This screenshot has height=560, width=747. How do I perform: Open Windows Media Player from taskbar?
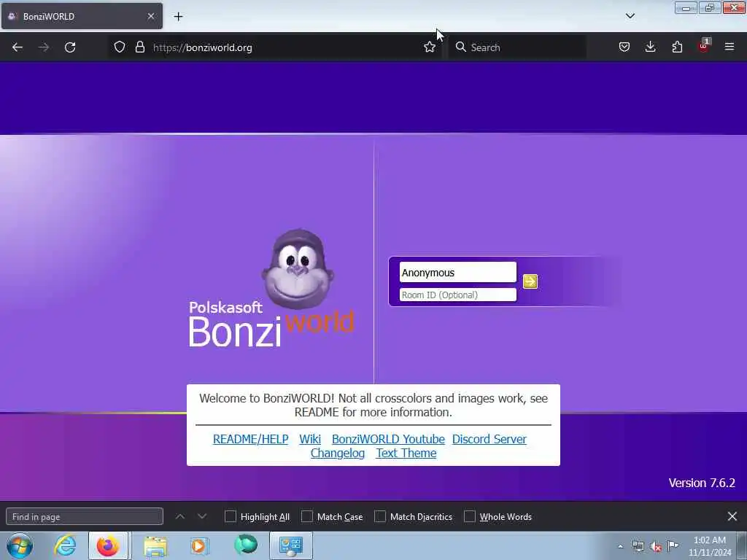(x=199, y=545)
